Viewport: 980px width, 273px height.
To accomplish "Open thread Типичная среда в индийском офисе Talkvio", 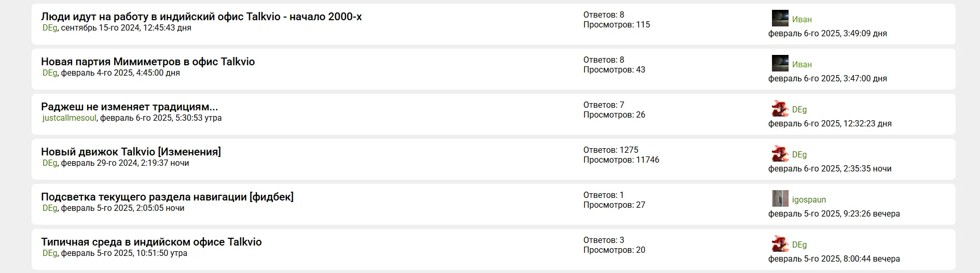I will point(151,242).
